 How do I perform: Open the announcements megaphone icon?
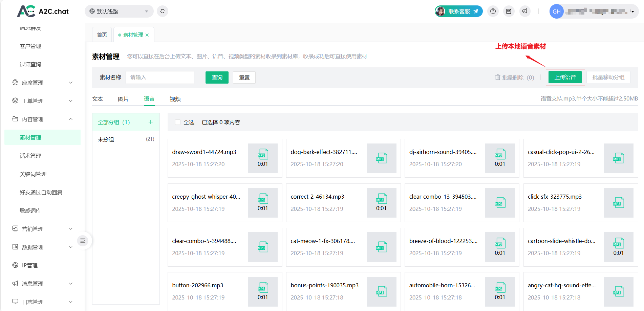click(524, 11)
